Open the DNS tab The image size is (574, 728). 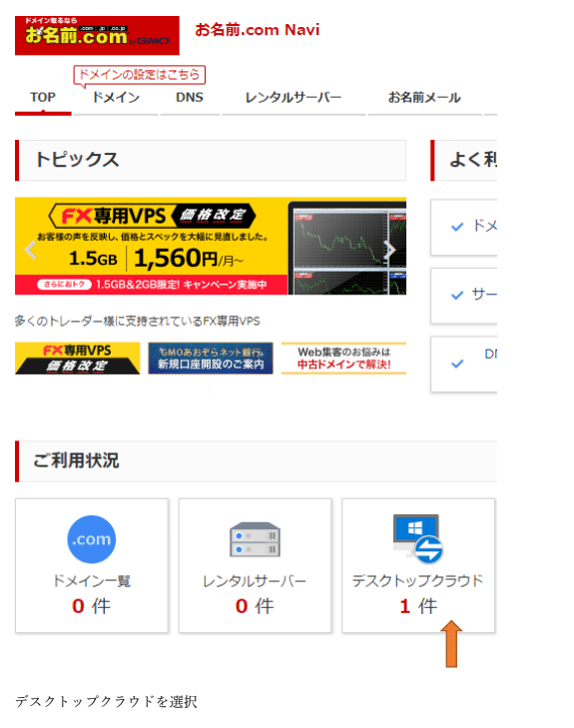coord(190,98)
